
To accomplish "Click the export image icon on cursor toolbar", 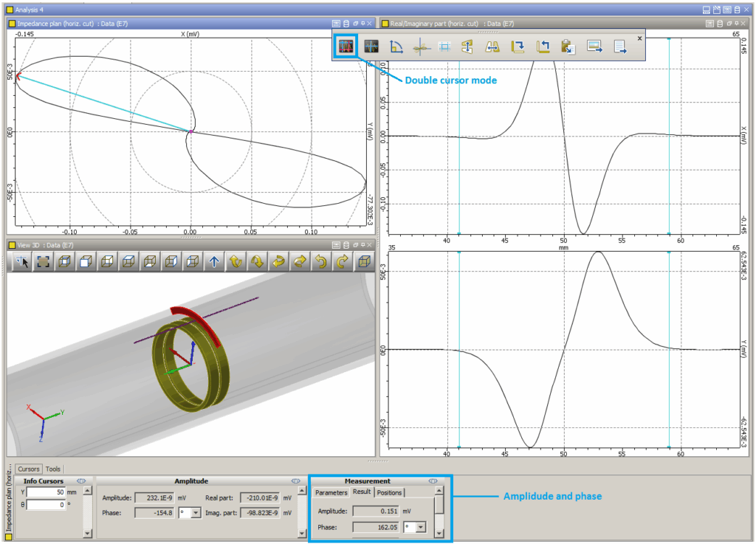I will pyautogui.click(x=594, y=46).
